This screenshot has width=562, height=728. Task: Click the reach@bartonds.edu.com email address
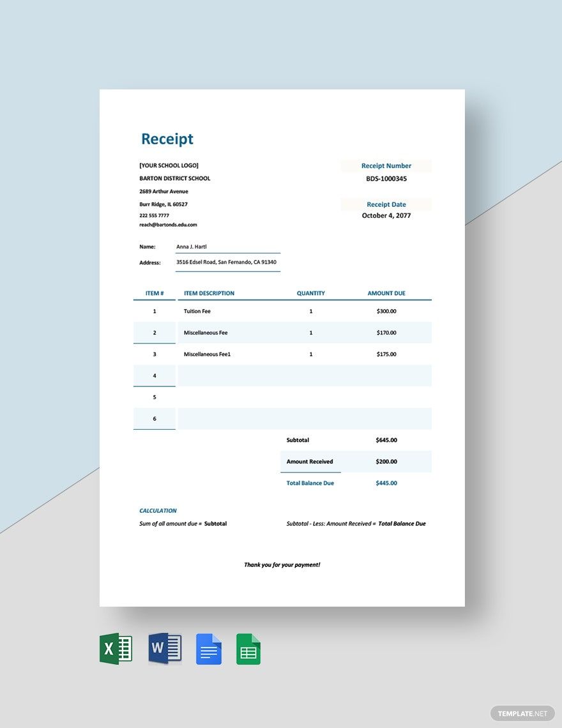tap(168, 224)
